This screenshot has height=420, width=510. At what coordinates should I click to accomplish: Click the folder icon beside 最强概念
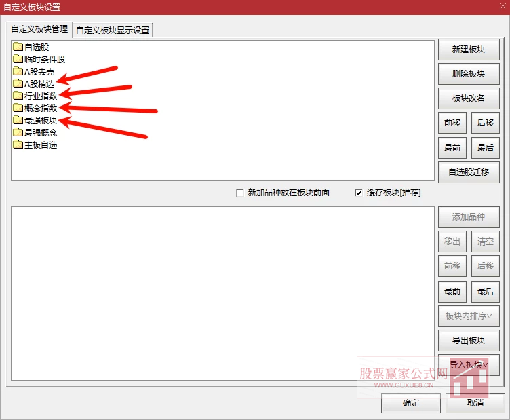tap(18, 132)
